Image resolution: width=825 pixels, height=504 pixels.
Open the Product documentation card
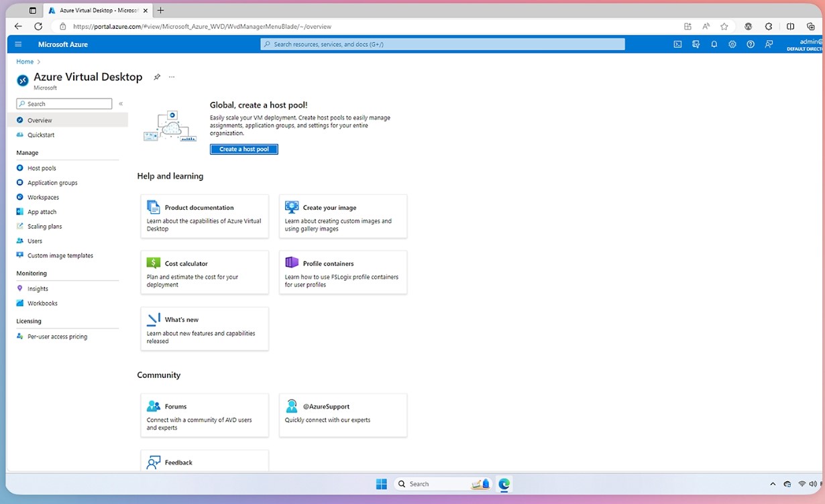(x=205, y=216)
